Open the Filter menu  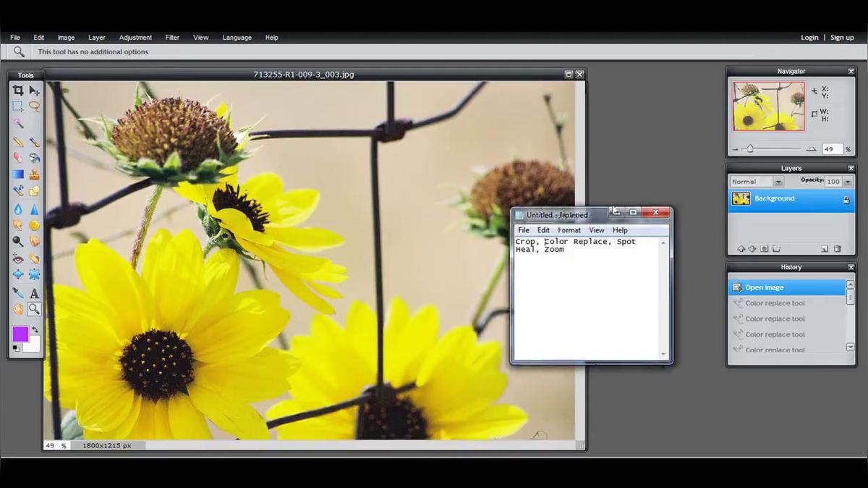point(172,38)
